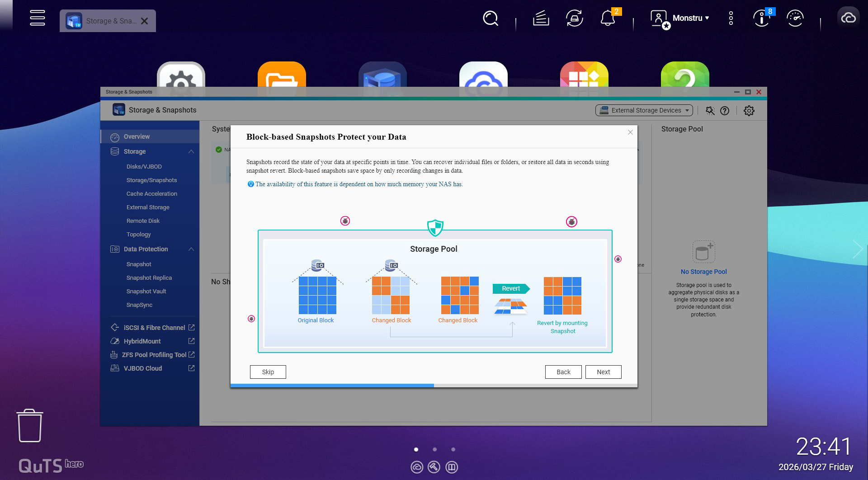
Task: Open Storage & Snapshots settings gear
Action: click(x=749, y=111)
